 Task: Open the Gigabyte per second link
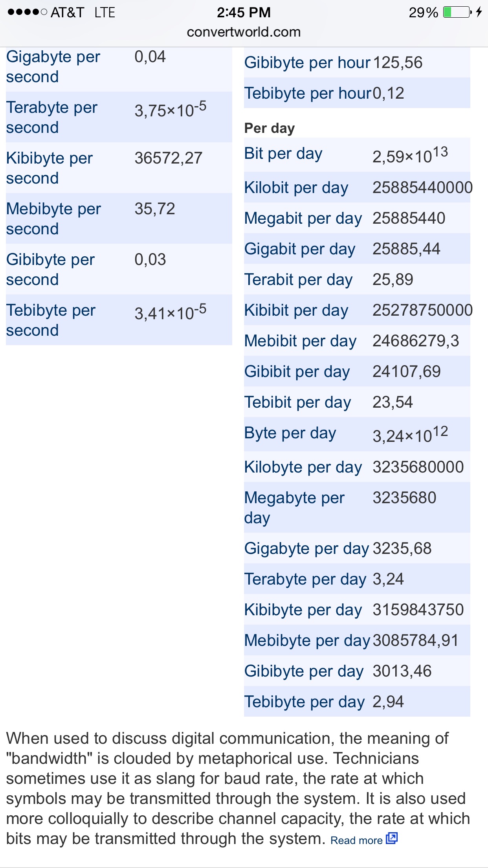click(x=53, y=66)
